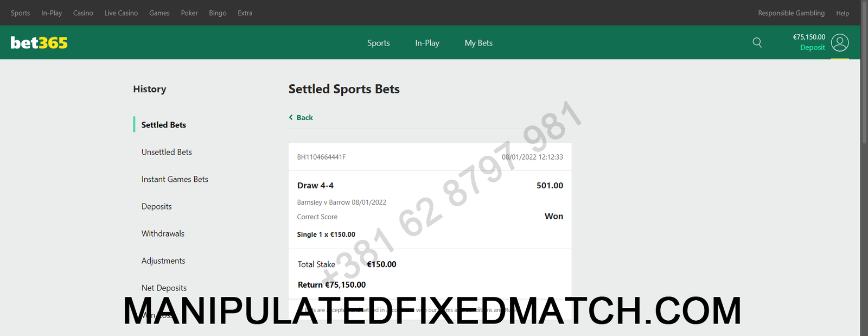The height and width of the screenshot is (336, 868).
Task: Open the account profile icon
Action: (840, 42)
